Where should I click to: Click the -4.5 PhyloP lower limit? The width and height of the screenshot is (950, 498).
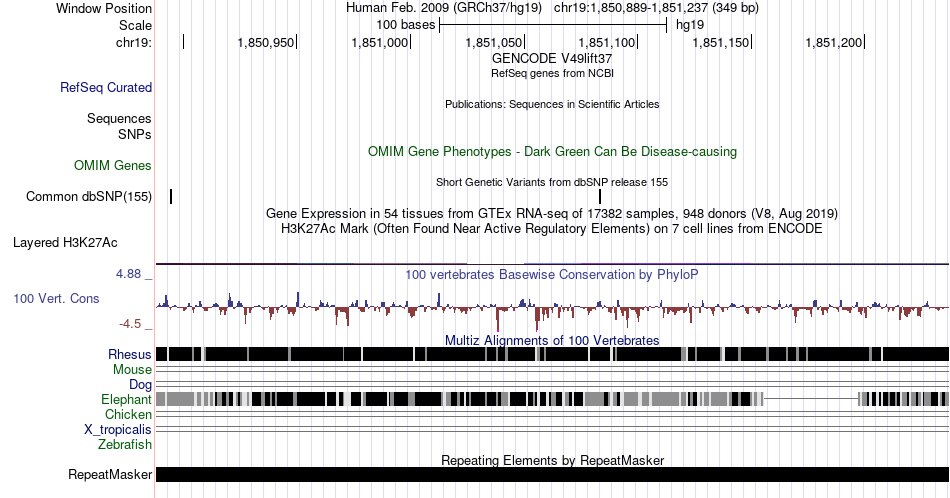click(x=130, y=324)
